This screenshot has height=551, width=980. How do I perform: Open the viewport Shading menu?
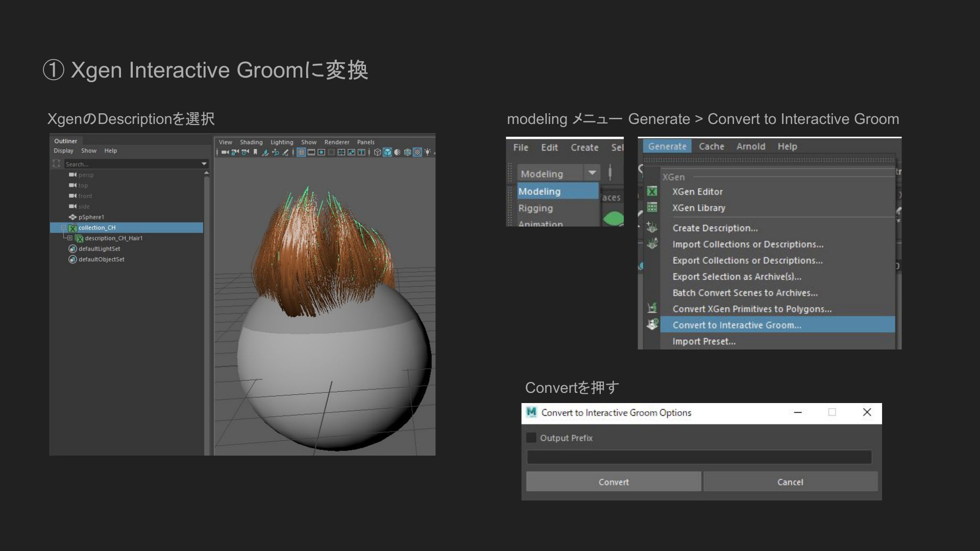[x=251, y=142]
